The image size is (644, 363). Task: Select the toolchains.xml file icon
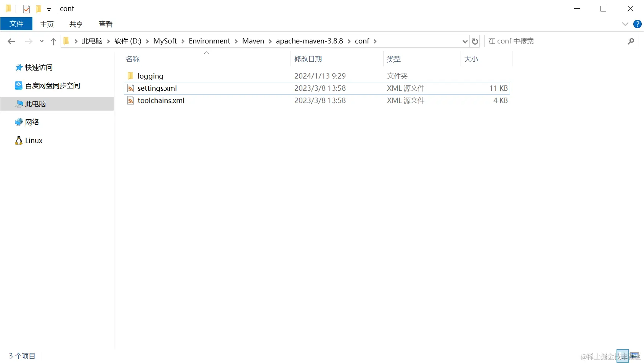(130, 100)
